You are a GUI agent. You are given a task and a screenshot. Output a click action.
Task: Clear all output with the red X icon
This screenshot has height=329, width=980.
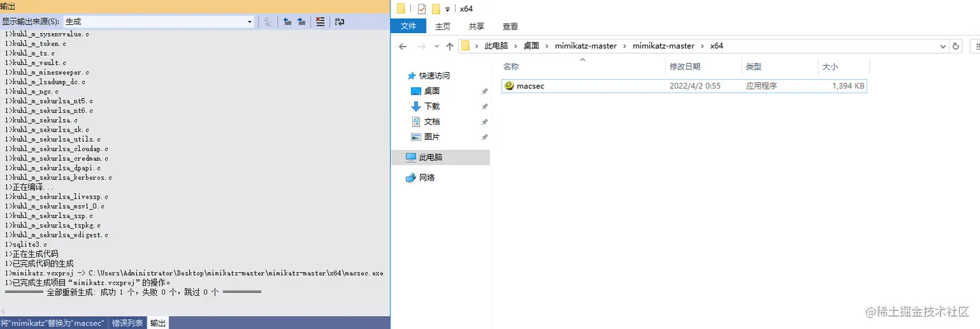tap(320, 21)
